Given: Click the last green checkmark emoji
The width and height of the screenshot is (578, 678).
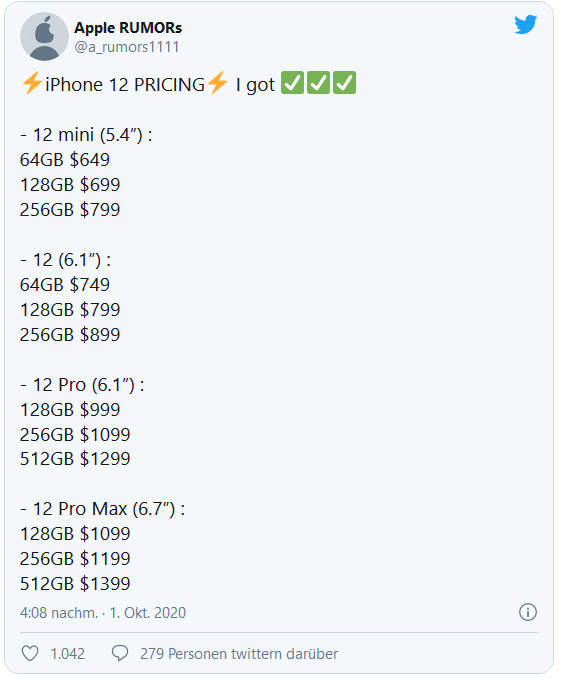Looking at the screenshot, I should [345, 83].
